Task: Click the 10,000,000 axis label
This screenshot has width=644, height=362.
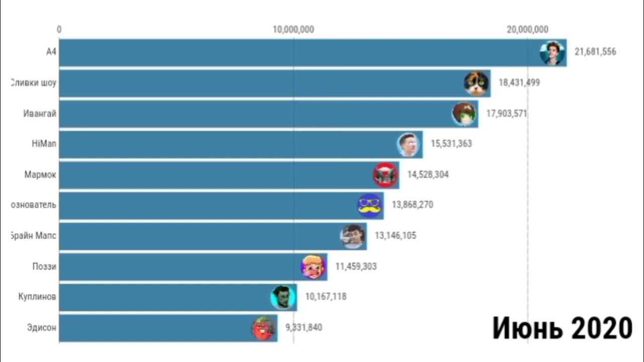Action: (293, 30)
